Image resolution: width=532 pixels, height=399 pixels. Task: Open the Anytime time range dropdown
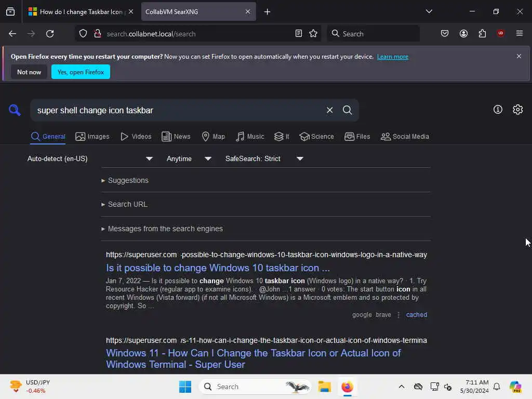[x=189, y=158]
